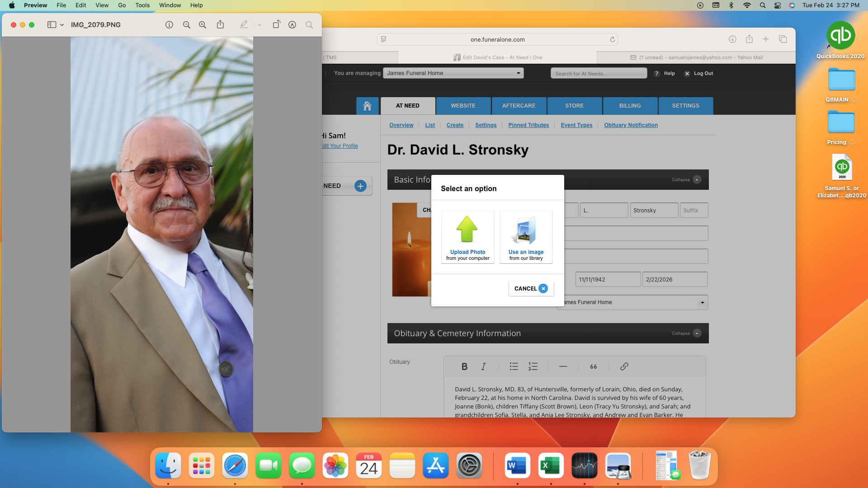
Task: Rotate image with Preview rotate icon
Action: coord(276,25)
